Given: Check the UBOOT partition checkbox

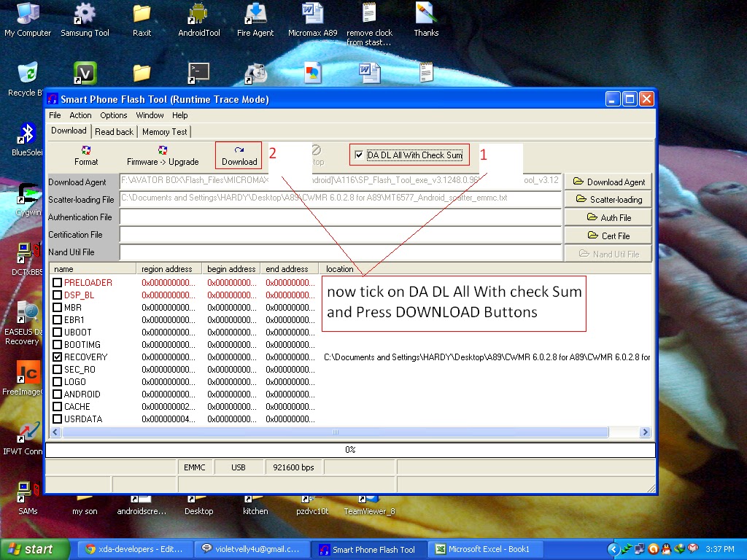Looking at the screenshot, I should pyautogui.click(x=57, y=332).
